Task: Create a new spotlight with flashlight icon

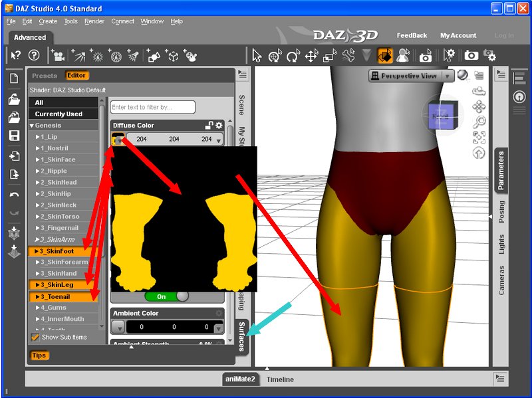Action: point(133,56)
